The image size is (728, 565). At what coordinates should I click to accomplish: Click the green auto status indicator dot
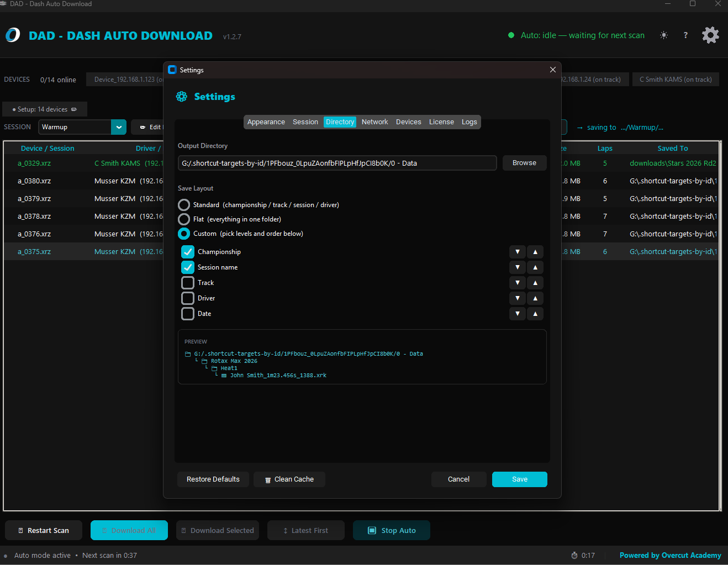(511, 35)
